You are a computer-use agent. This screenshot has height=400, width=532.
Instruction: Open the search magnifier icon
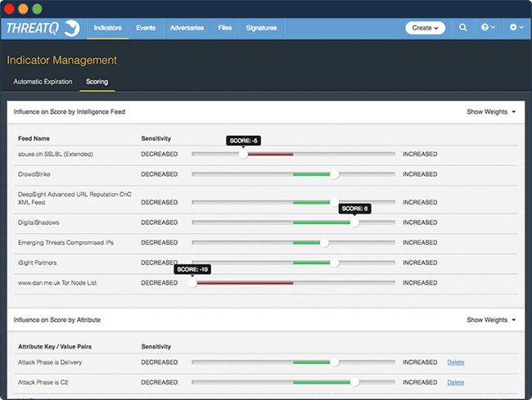coord(462,28)
